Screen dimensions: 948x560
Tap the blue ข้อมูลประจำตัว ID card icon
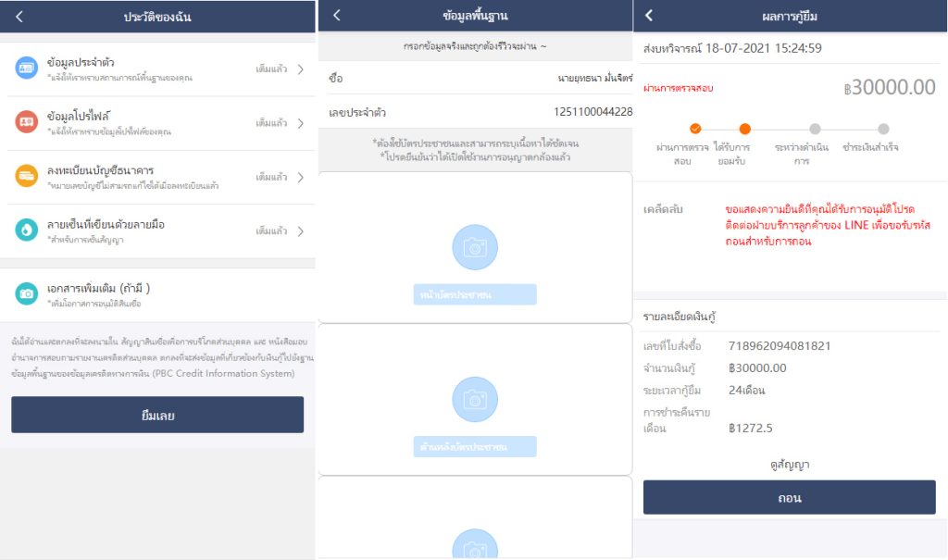[x=26, y=68]
